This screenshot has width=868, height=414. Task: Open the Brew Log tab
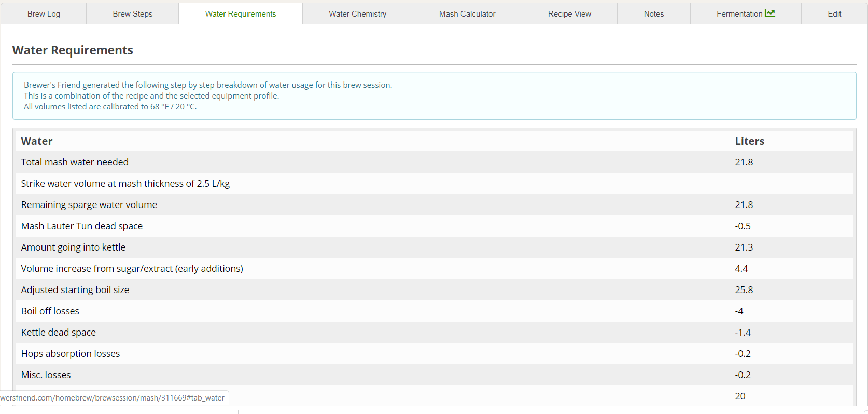coord(44,14)
